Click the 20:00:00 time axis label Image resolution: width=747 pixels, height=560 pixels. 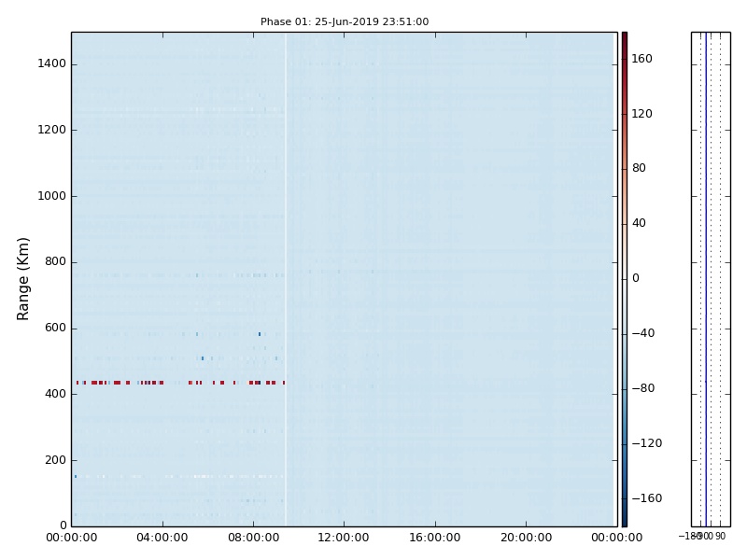click(x=526, y=538)
